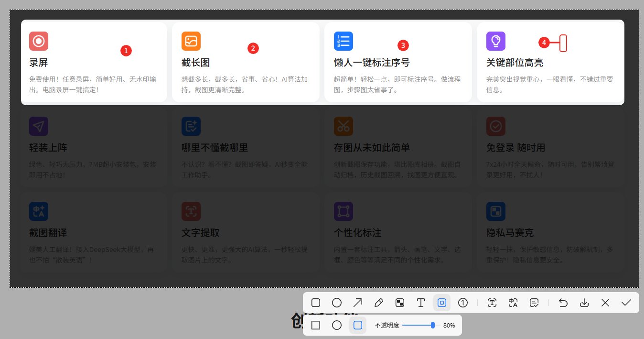Click the 7x24小时全天候命 description

(549, 169)
